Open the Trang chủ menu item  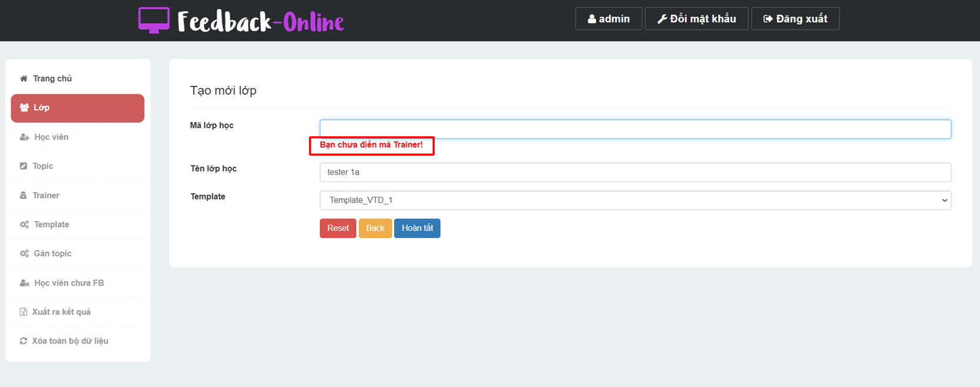(78, 79)
